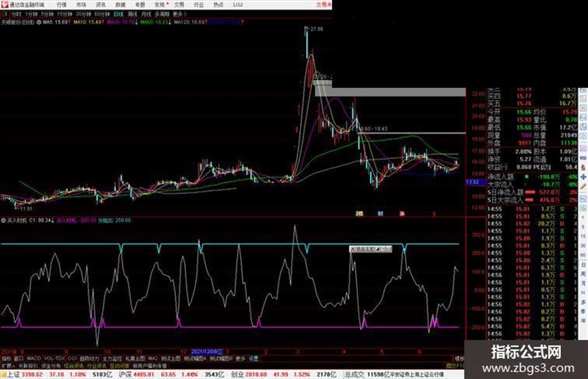Open the 关联报价 tab
The image size is (588, 379).
click(x=28, y=365)
